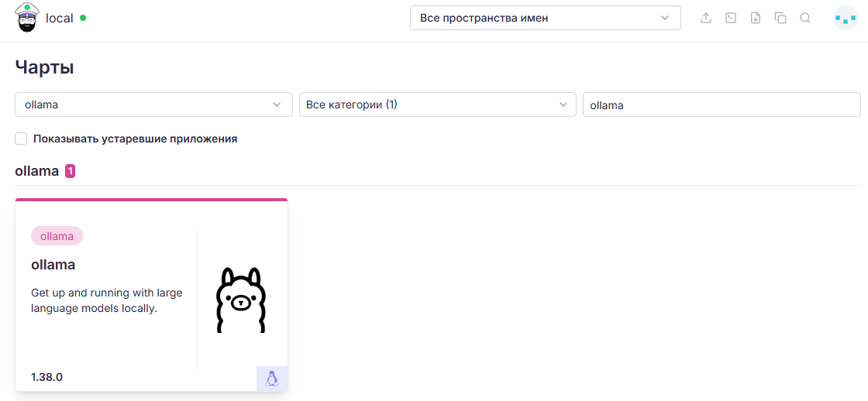Open the ollama repository filter dropdown

pos(153,105)
